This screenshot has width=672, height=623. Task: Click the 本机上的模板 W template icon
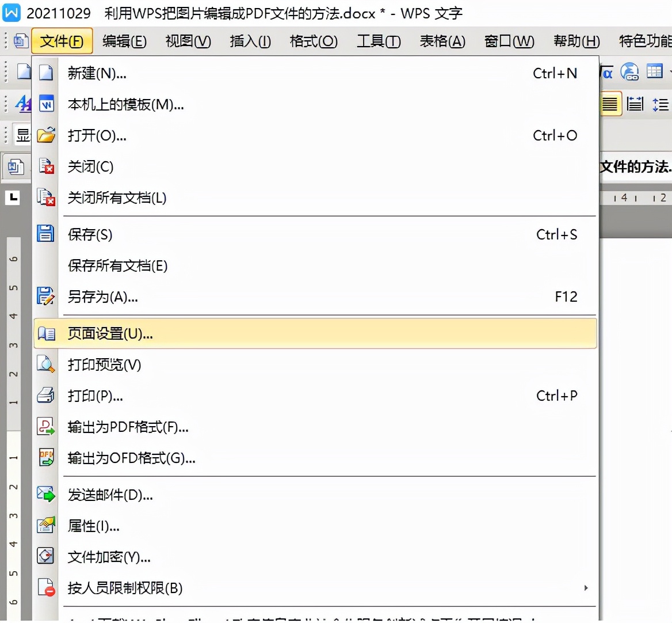(46, 104)
